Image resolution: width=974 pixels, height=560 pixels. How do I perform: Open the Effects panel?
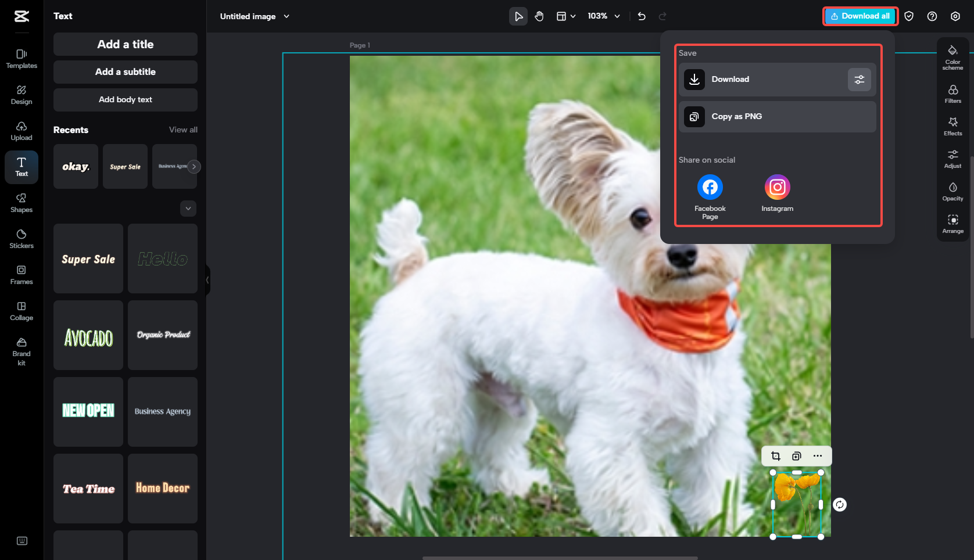(x=952, y=126)
